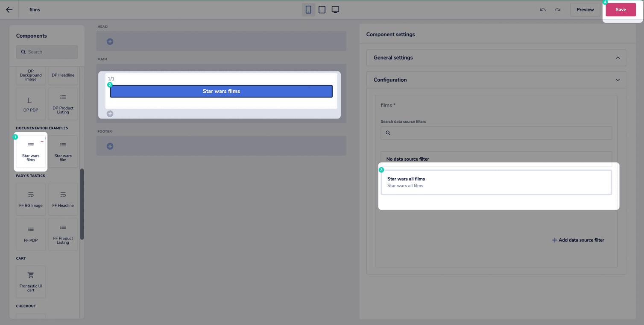644x325 pixels.
Task: Select the FF BG Image component
Action: tap(30, 199)
